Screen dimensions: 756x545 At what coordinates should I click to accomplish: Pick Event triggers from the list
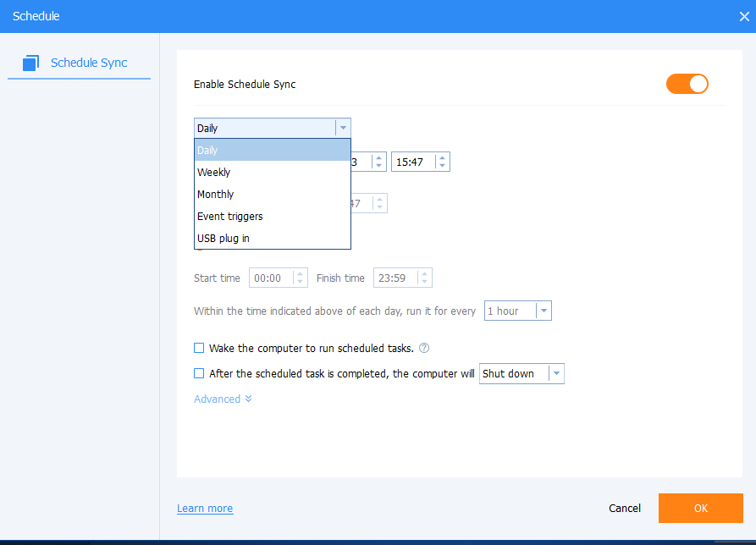point(273,217)
